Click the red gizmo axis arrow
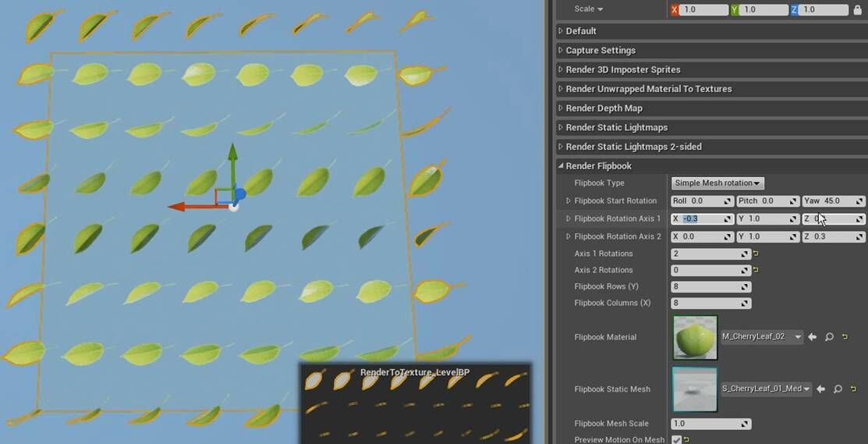The image size is (868, 444). [x=177, y=207]
